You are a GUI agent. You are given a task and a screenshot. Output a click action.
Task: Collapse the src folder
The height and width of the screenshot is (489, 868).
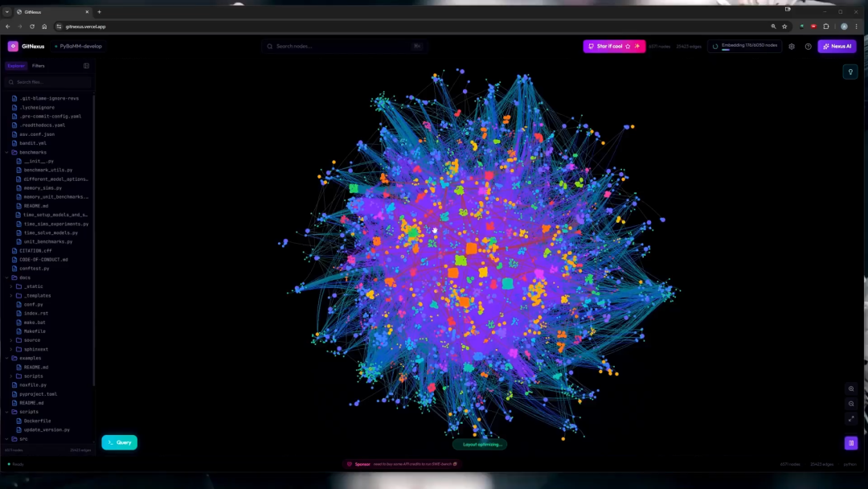click(6, 438)
